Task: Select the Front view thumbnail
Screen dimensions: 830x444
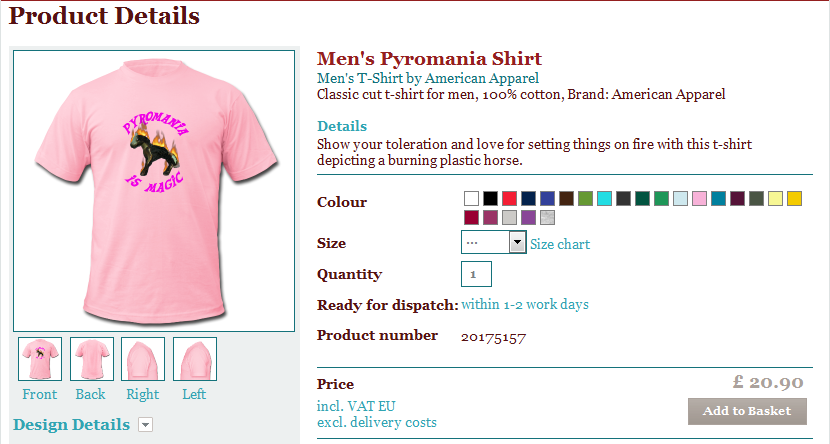Action: click(x=40, y=359)
